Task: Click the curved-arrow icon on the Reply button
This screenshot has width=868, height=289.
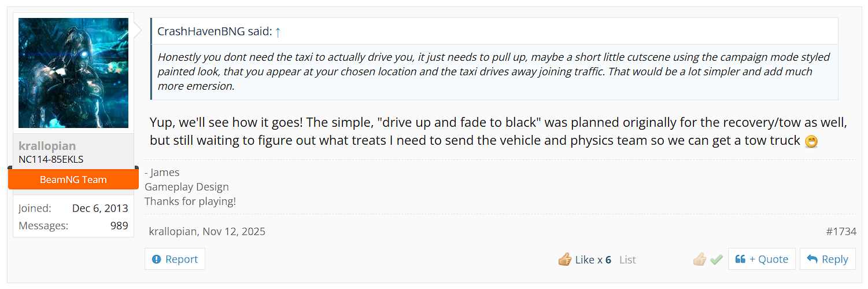Action: coord(812,259)
